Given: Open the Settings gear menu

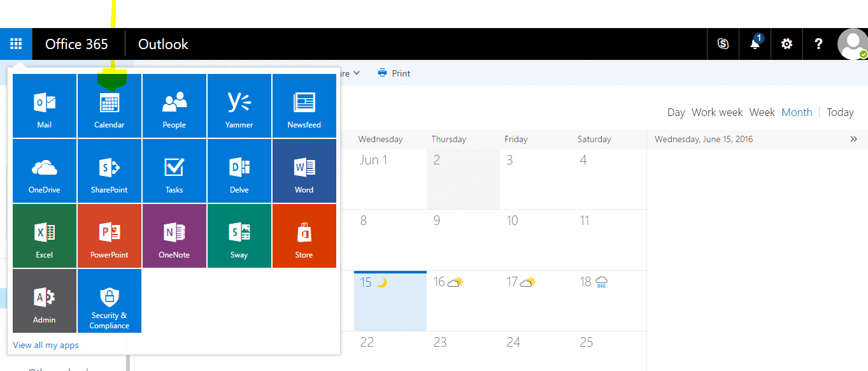Looking at the screenshot, I should point(787,44).
